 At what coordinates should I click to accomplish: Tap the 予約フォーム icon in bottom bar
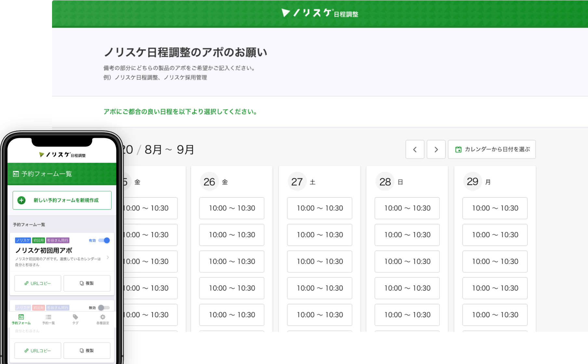click(x=21, y=317)
